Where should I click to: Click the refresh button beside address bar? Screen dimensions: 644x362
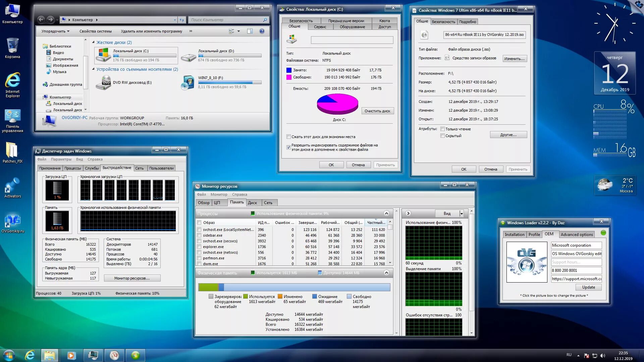coord(182,20)
